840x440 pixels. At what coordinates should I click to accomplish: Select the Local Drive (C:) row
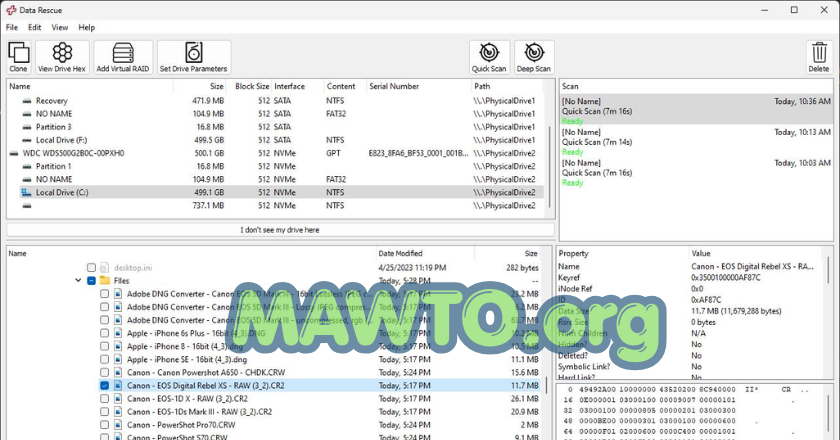(281, 192)
